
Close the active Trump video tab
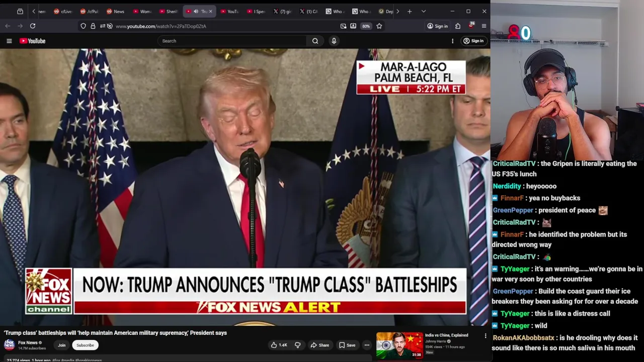click(210, 11)
